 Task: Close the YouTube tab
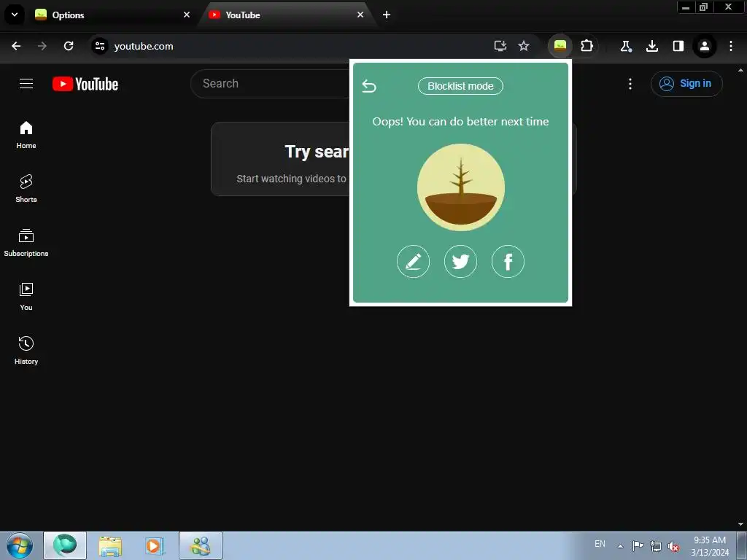click(360, 15)
